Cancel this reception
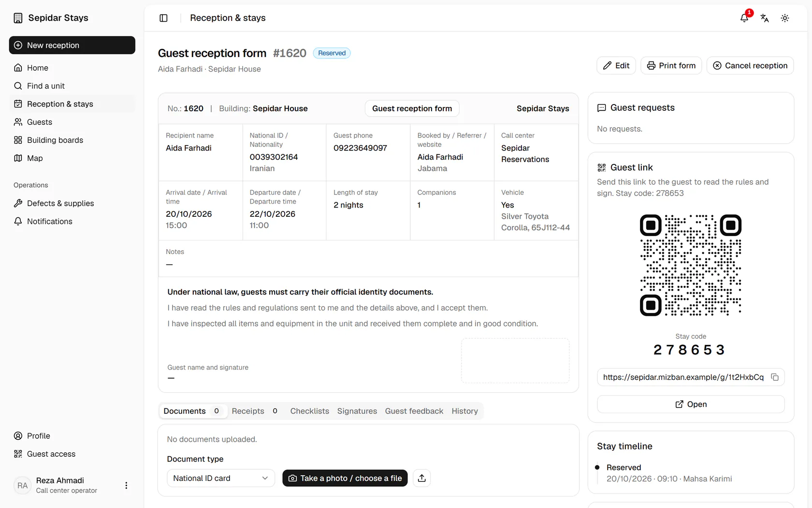Screen dimensions: 812x508 750,65
